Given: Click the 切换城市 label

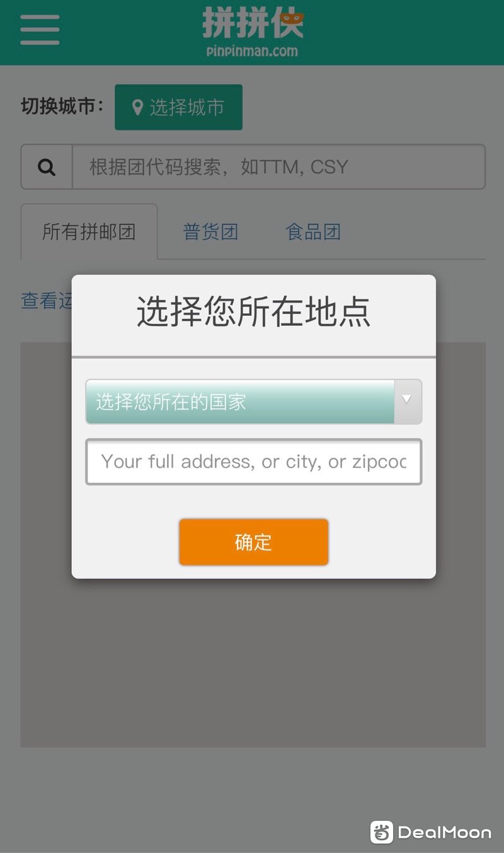Looking at the screenshot, I should 62,107.
